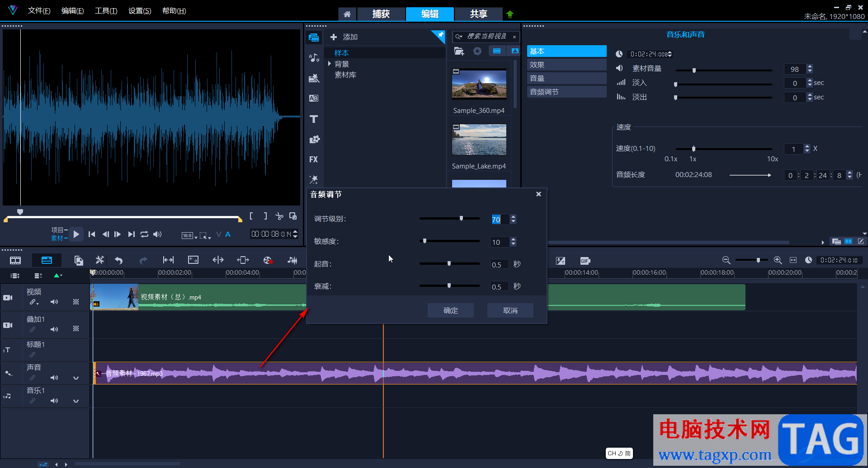Click the copy attributes toolbar icon

tap(79, 260)
